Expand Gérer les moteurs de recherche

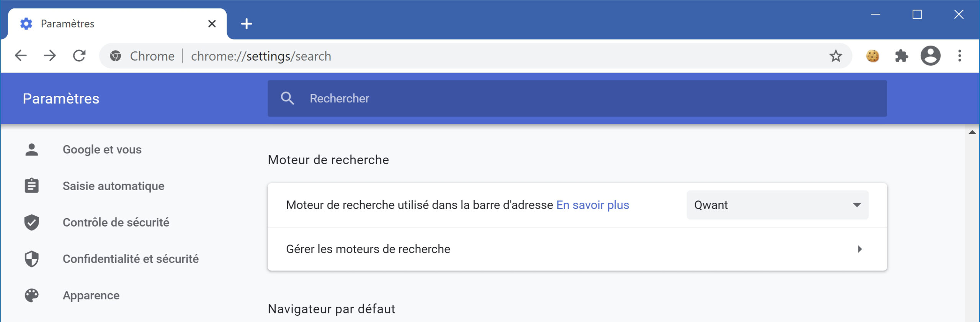tap(577, 249)
